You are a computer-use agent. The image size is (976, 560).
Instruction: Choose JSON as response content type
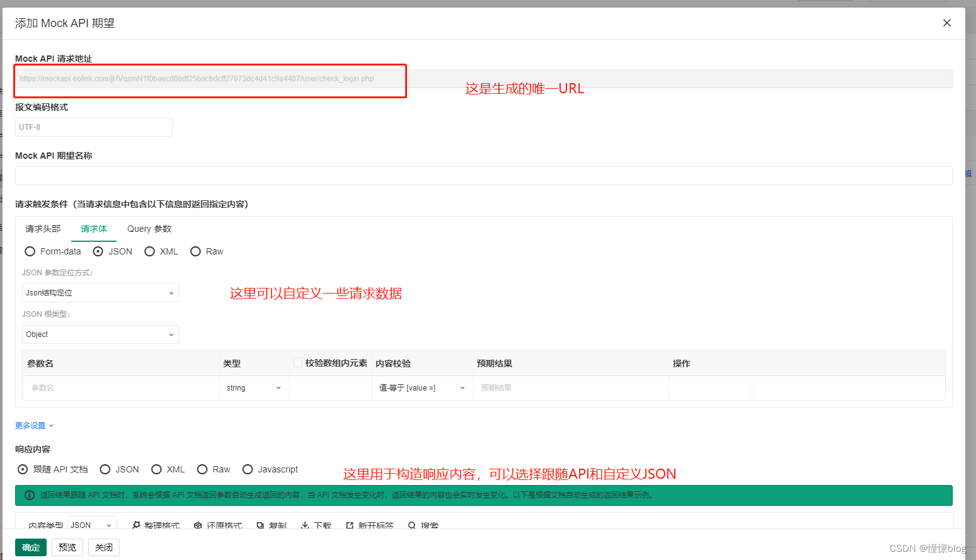click(105, 469)
